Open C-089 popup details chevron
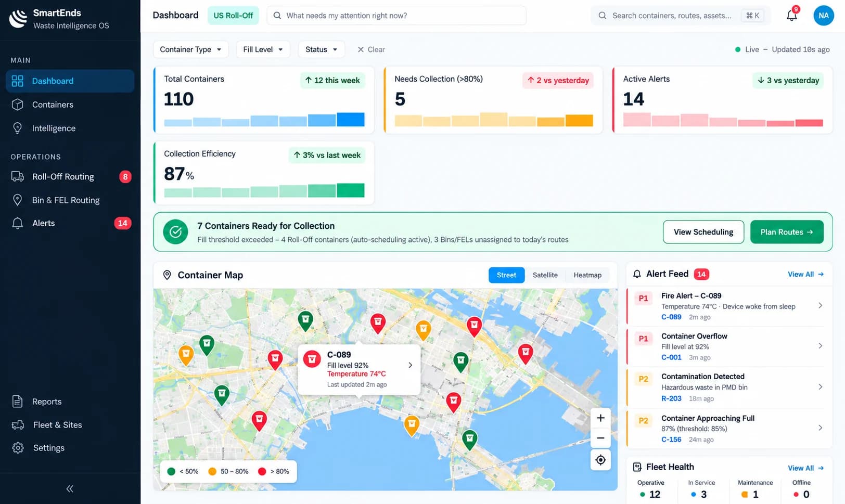This screenshot has width=845, height=504. pyautogui.click(x=410, y=365)
